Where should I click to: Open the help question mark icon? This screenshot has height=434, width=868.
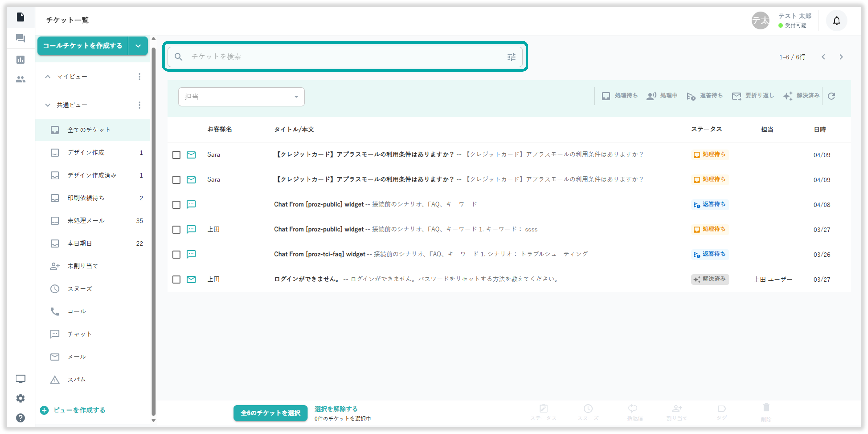pyautogui.click(x=21, y=418)
